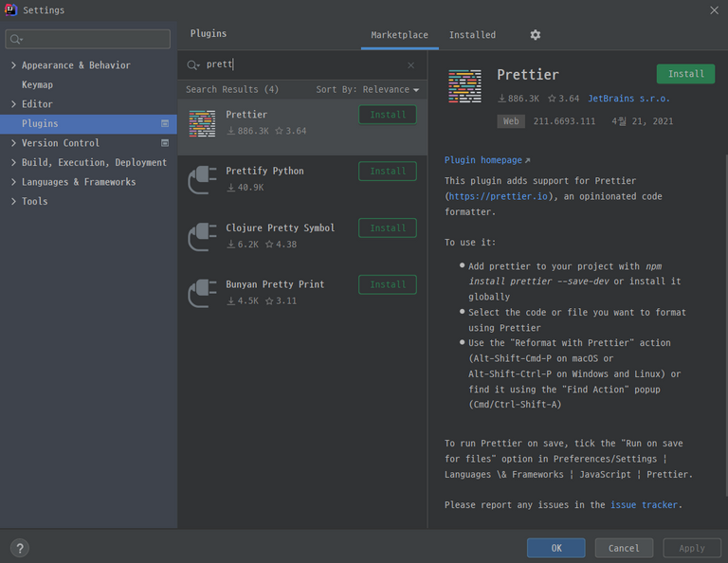Click green Install button in details pane
728x563 pixels.
coord(685,74)
